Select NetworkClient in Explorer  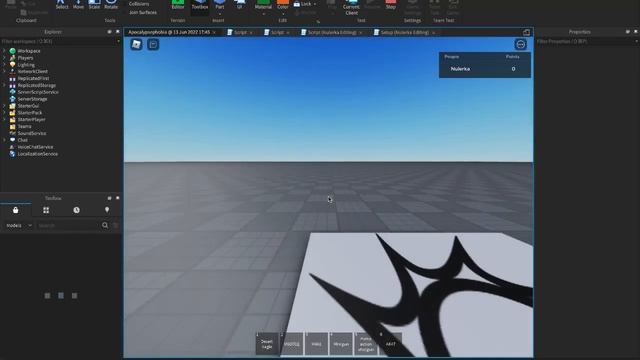(x=32, y=71)
